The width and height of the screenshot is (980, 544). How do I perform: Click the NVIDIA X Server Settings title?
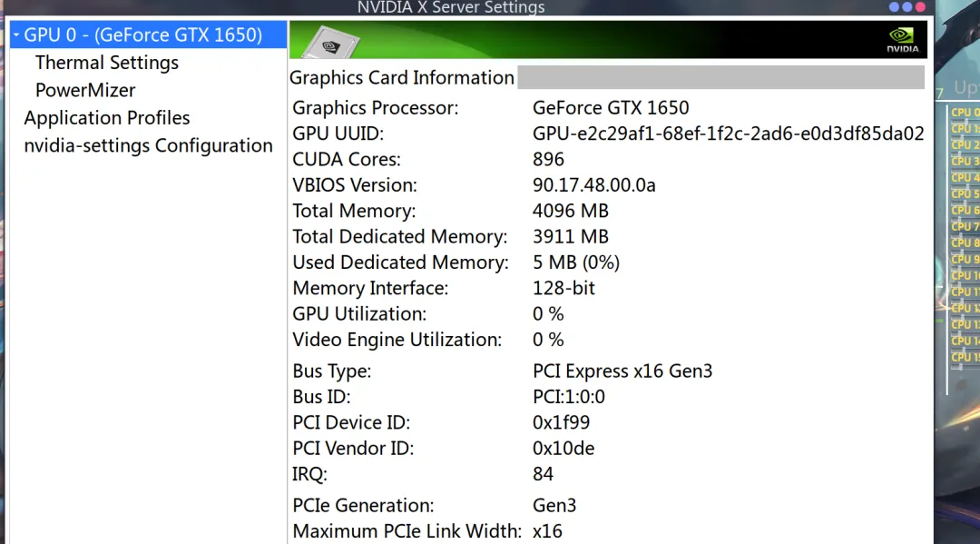451,7
